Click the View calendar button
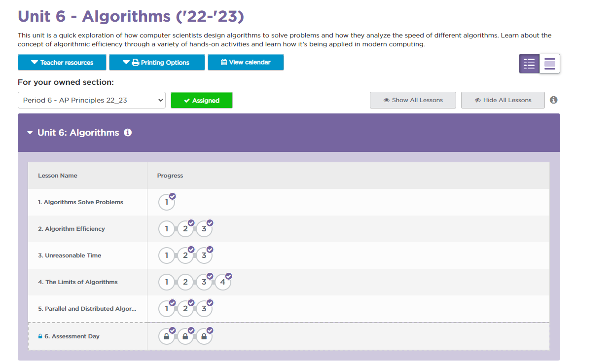 pos(246,63)
